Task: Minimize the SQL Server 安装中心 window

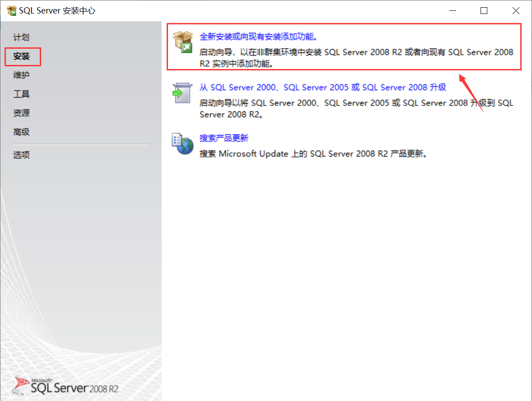Action: click(453, 10)
